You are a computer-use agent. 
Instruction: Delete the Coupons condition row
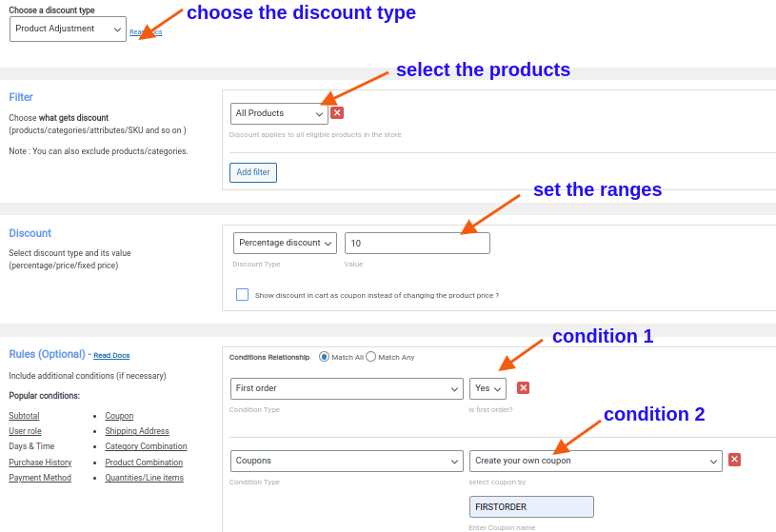coord(734,461)
